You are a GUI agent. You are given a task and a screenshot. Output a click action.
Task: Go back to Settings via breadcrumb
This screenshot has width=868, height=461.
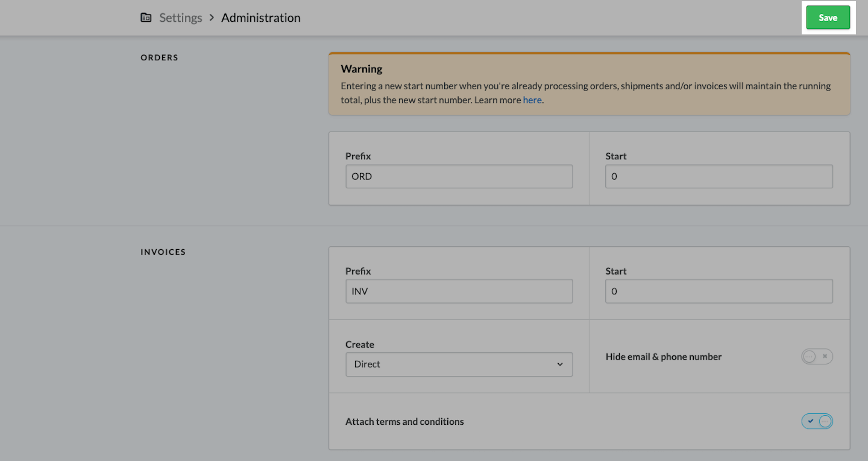(x=180, y=17)
